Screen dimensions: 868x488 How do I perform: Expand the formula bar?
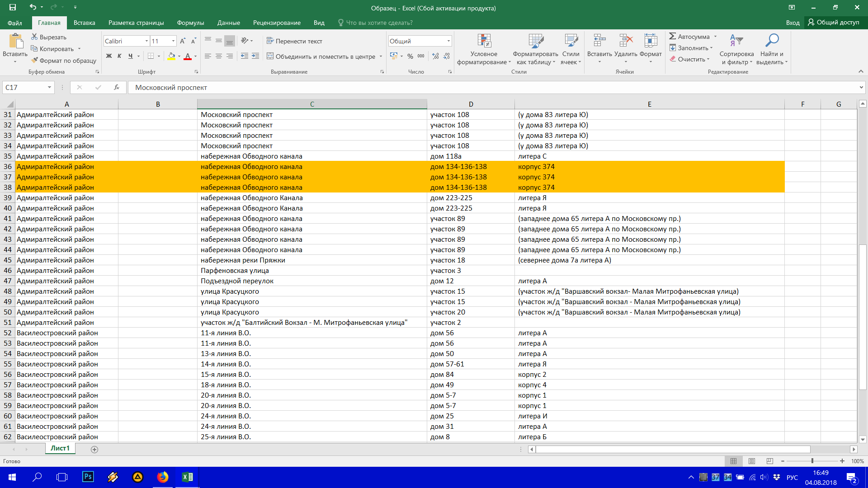tap(861, 87)
